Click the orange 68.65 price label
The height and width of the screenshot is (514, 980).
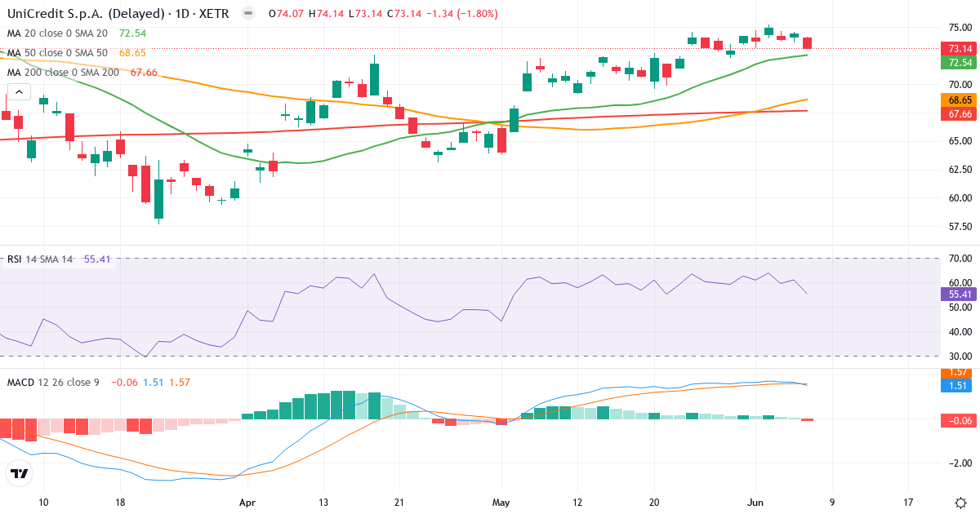click(x=960, y=100)
